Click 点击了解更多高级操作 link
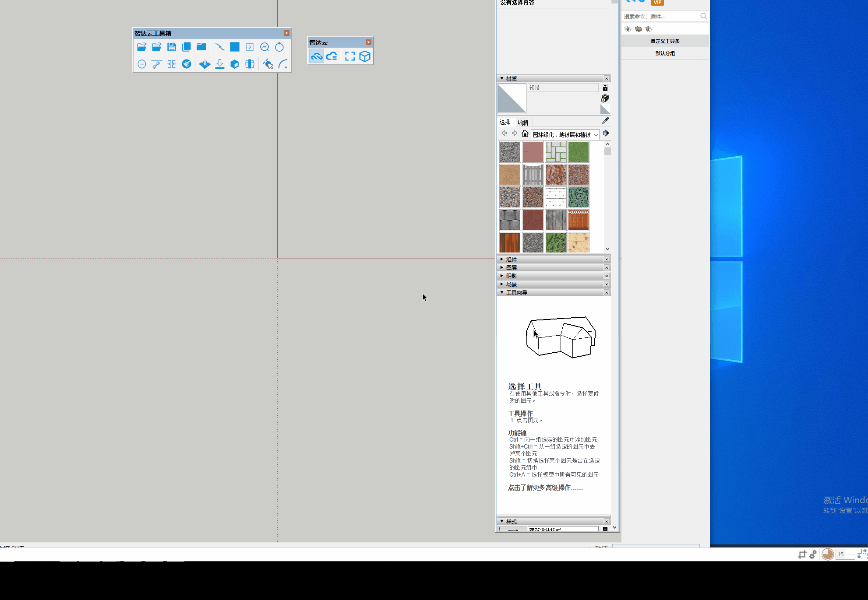The width and height of the screenshot is (868, 600). (x=545, y=488)
